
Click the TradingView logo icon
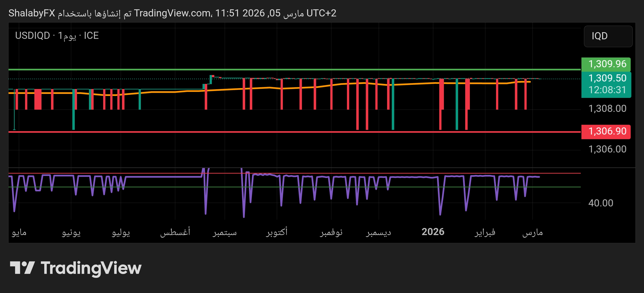(x=22, y=268)
